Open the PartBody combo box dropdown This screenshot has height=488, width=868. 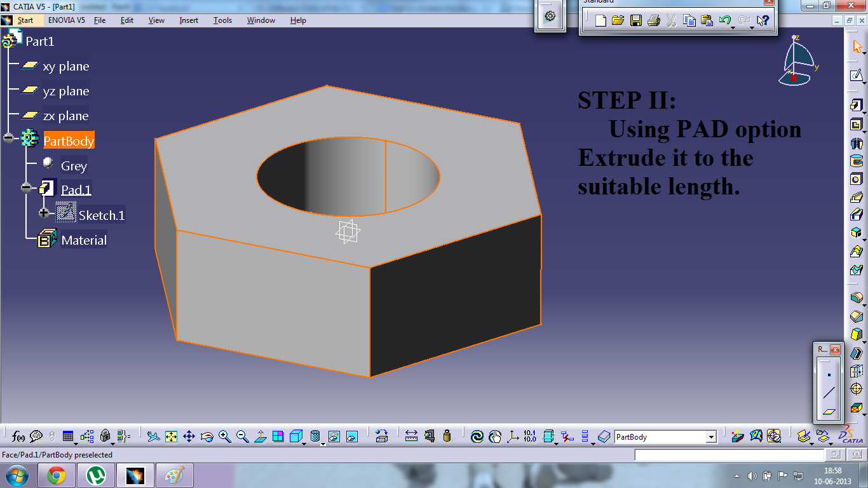(711, 437)
